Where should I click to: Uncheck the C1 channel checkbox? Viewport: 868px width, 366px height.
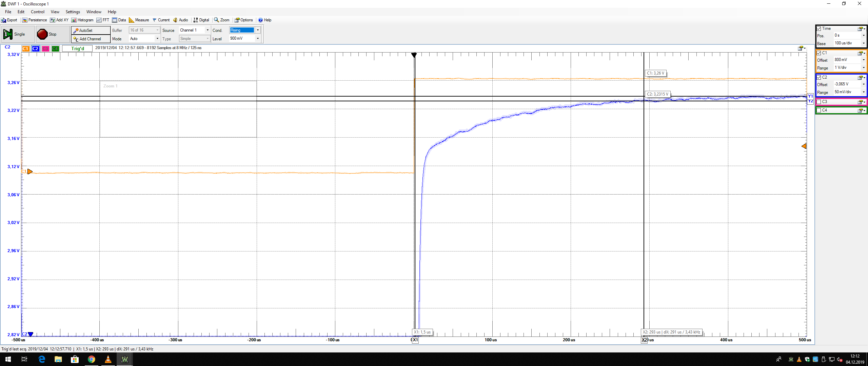[819, 53]
